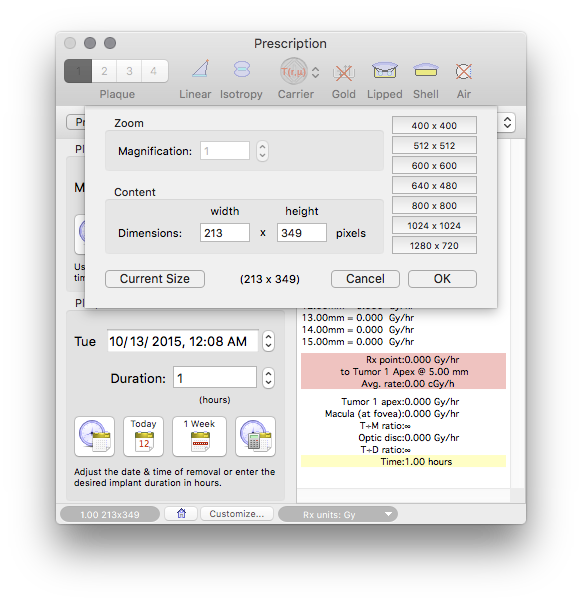Click the 1.00 213x349 zoom status pill

click(110, 515)
